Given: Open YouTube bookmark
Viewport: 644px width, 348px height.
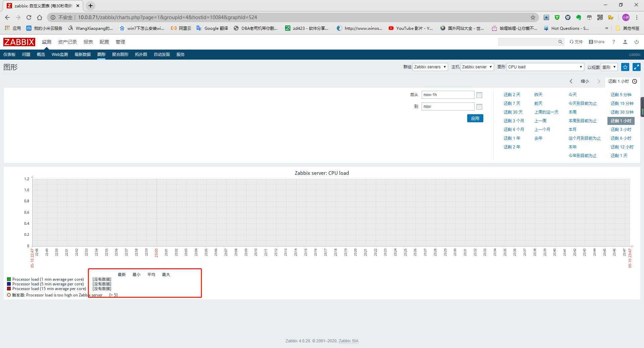Looking at the screenshot, I should coord(411,28).
